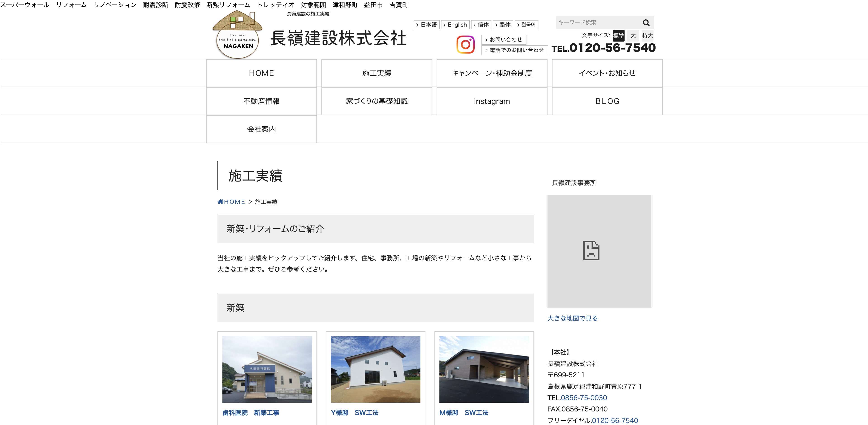Click the 新築 section heading
The width and height of the screenshot is (868, 425).
tap(236, 308)
